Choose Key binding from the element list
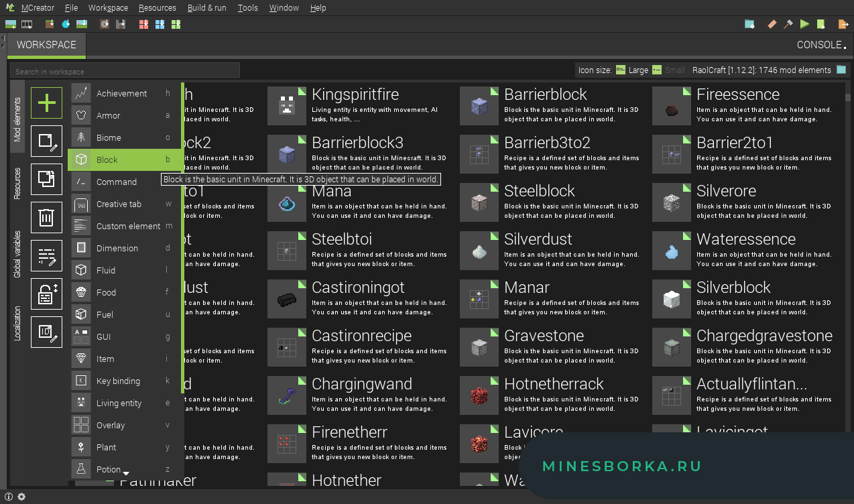The width and height of the screenshot is (854, 504). tap(124, 381)
